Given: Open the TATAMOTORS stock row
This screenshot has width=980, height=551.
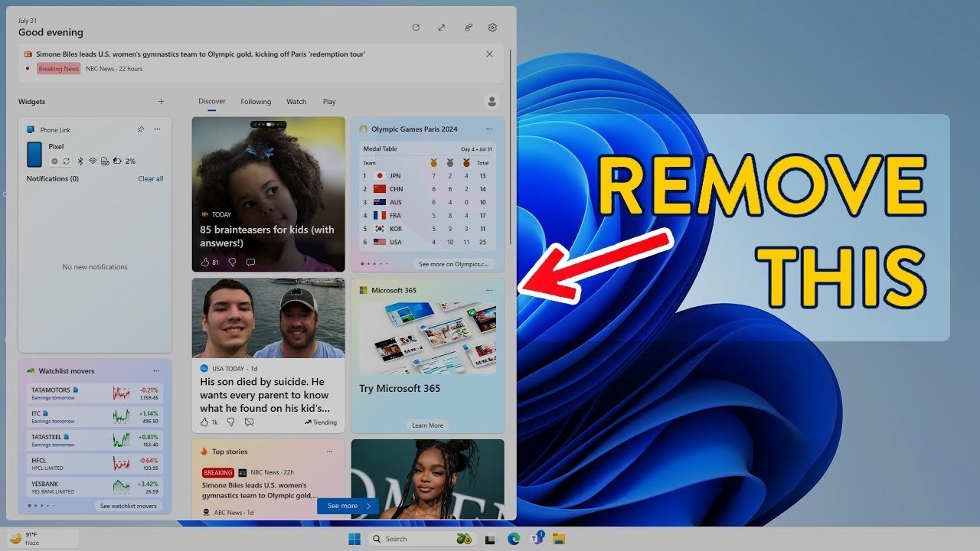Looking at the screenshot, I should pyautogui.click(x=94, y=393).
